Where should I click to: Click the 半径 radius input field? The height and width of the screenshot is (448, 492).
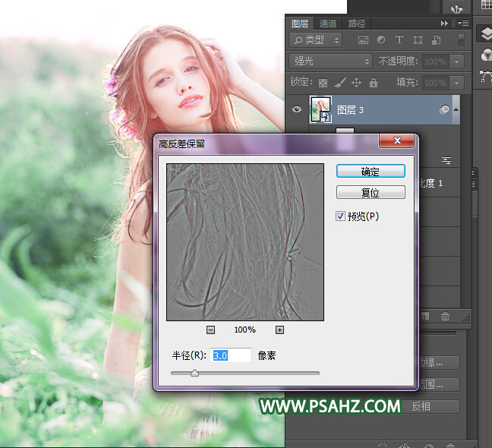point(231,355)
